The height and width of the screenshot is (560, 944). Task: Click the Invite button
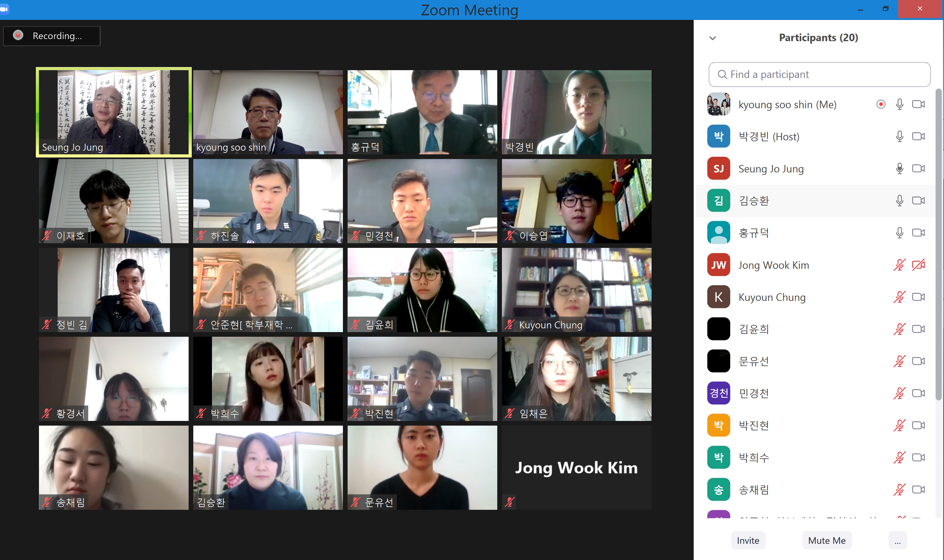coord(748,540)
